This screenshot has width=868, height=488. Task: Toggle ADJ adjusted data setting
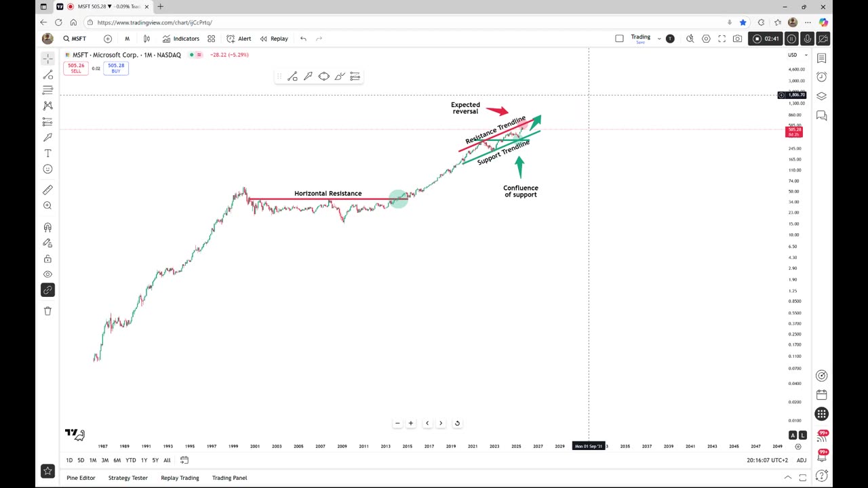coord(802,460)
